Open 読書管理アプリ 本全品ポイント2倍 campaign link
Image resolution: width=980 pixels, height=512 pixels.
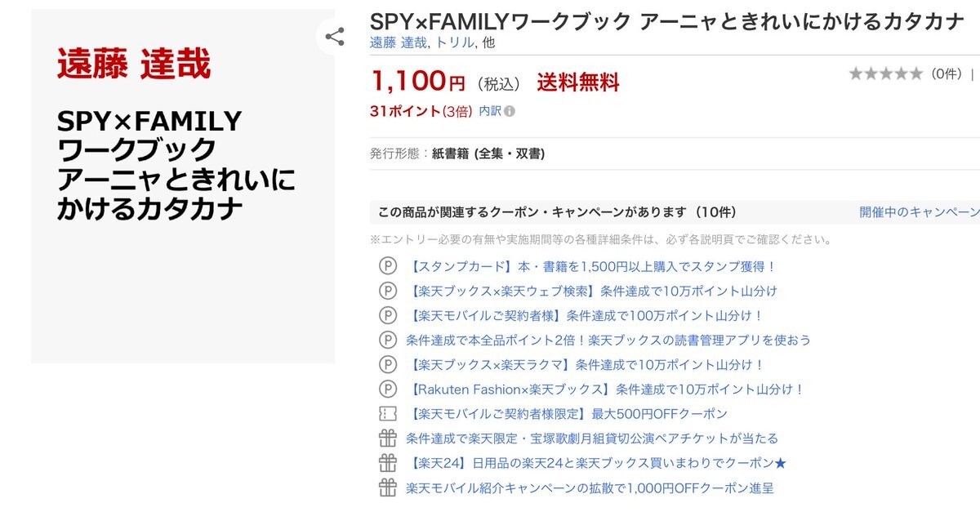608,340
